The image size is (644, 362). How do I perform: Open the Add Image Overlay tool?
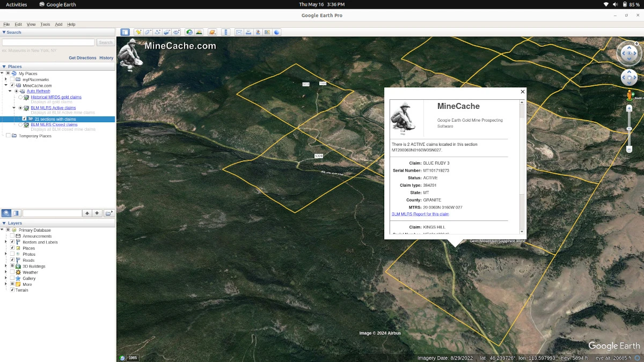tap(166, 32)
